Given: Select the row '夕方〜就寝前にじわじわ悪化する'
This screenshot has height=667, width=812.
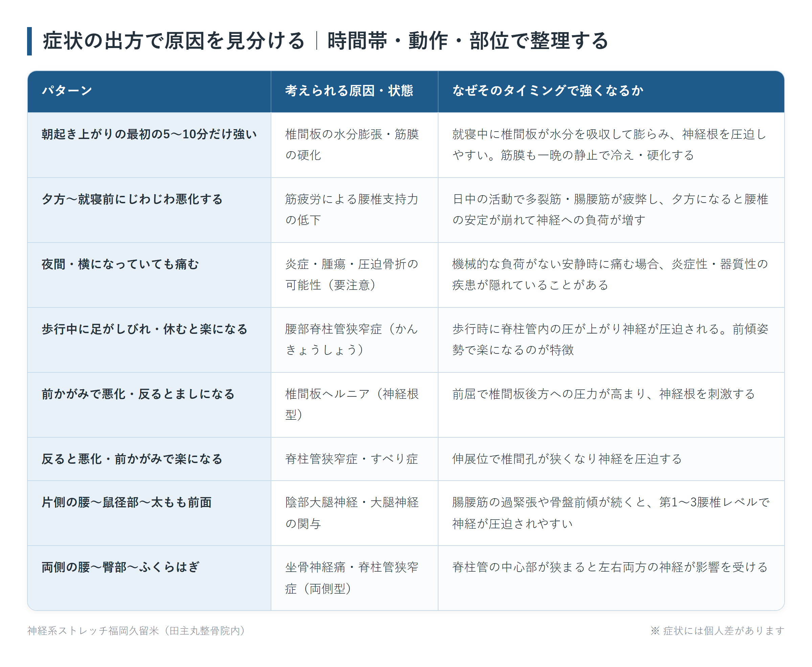Looking at the screenshot, I should point(406,210).
